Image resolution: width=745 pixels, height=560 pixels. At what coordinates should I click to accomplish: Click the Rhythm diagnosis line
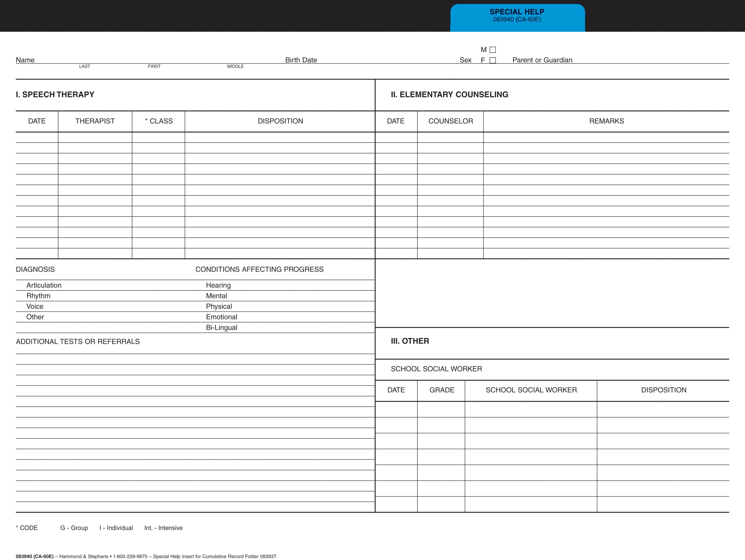click(x=38, y=296)
